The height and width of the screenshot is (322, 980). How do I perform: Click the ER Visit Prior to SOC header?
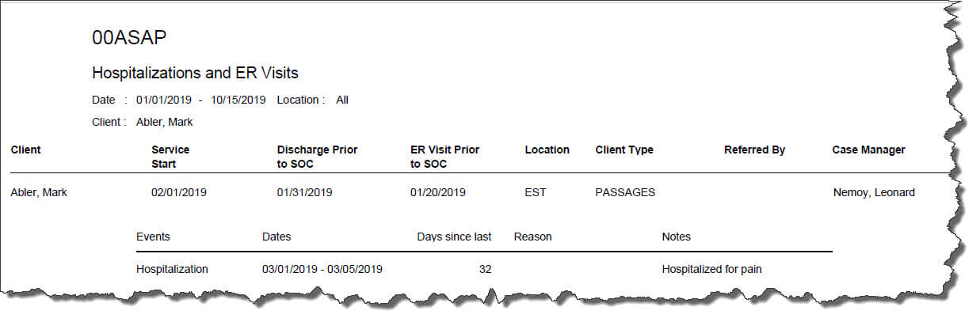point(444,157)
